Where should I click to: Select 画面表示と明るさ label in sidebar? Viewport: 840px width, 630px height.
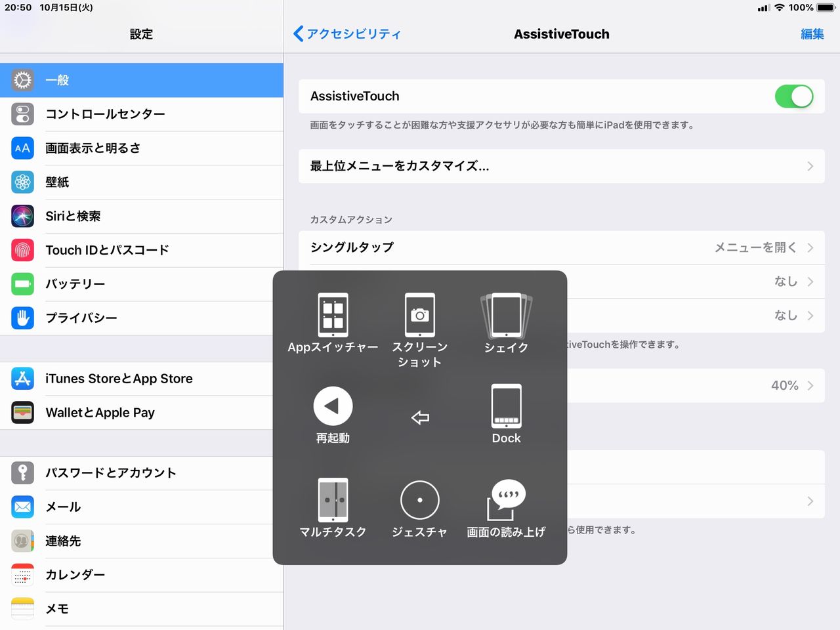(93, 148)
